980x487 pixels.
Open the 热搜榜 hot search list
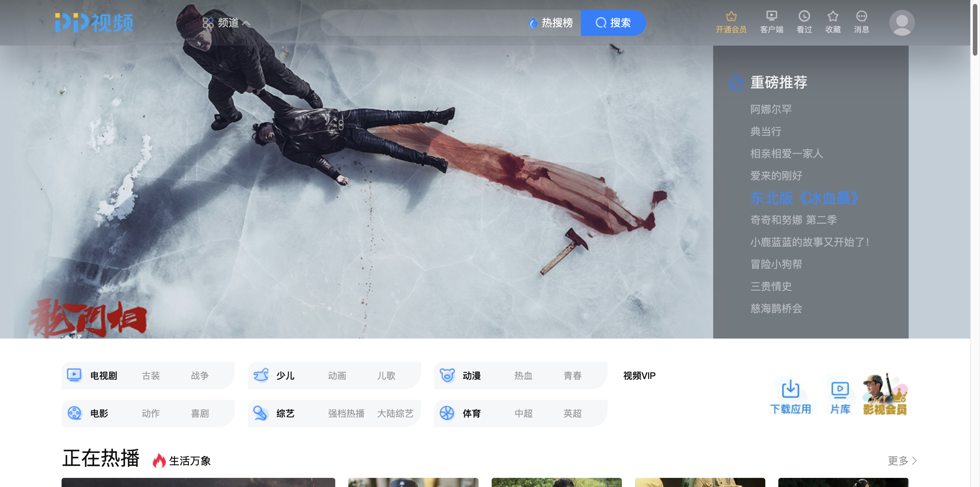point(551,23)
